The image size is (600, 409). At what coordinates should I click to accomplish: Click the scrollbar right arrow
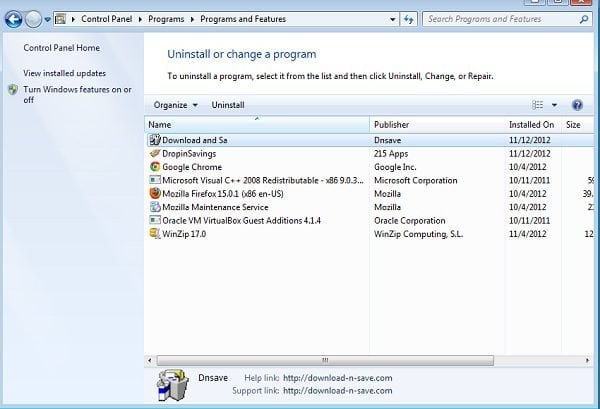coord(587,360)
